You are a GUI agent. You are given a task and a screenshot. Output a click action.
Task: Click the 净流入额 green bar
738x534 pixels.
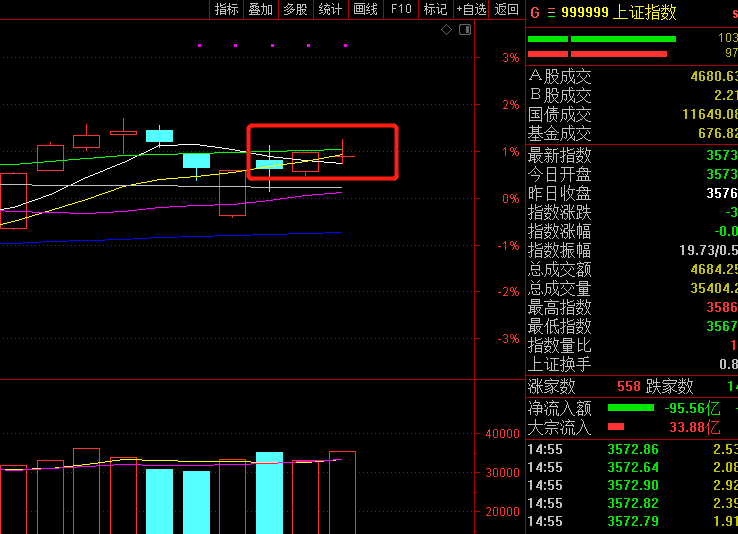631,408
